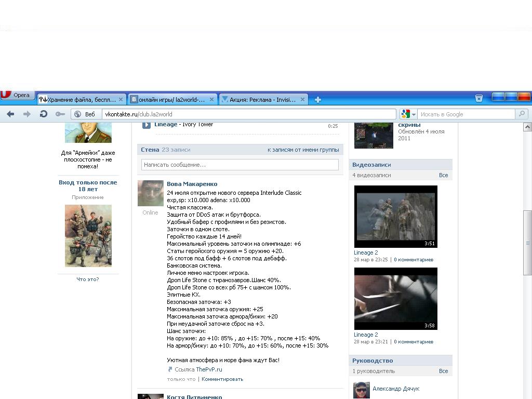Open the скрины album title link

pos(409,125)
